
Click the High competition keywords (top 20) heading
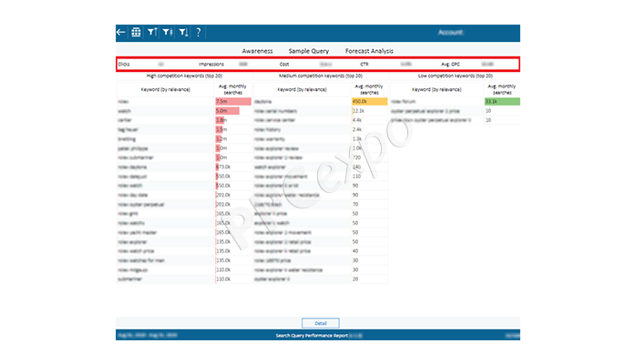click(184, 76)
